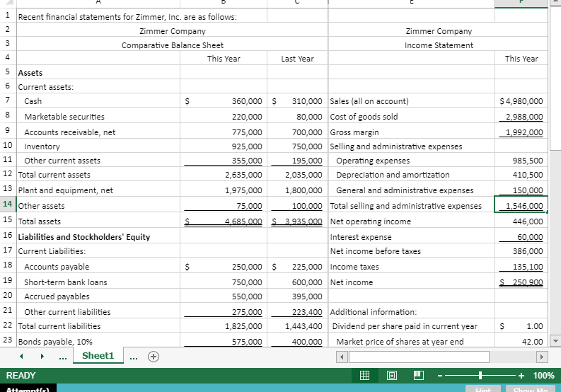Select sales value $4,980,000
The height and width of the screenshot is (392, 561).
click(521, 100)
